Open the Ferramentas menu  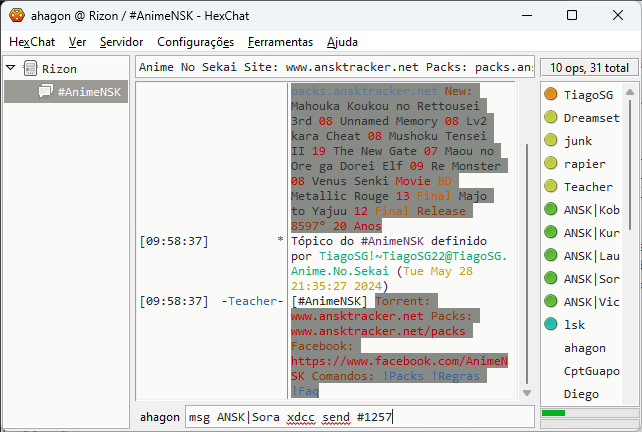tap(280, 42)
